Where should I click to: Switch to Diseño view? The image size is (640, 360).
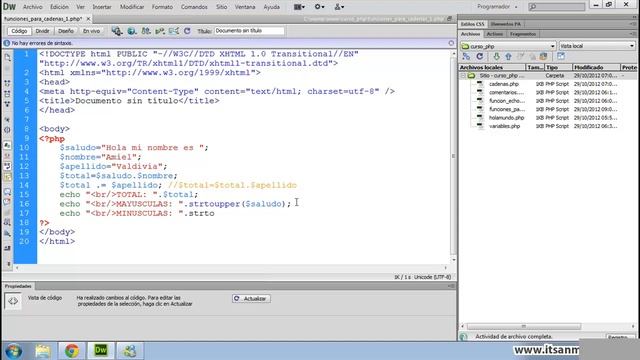coord(66,31)
